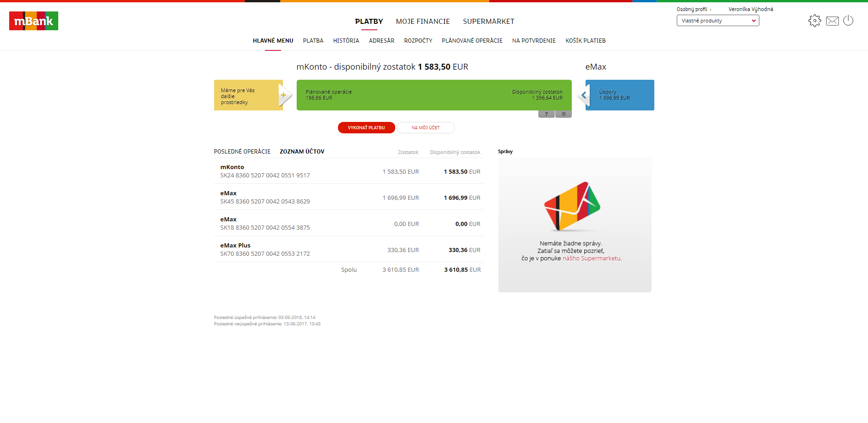Select História from the submenu

346,41
